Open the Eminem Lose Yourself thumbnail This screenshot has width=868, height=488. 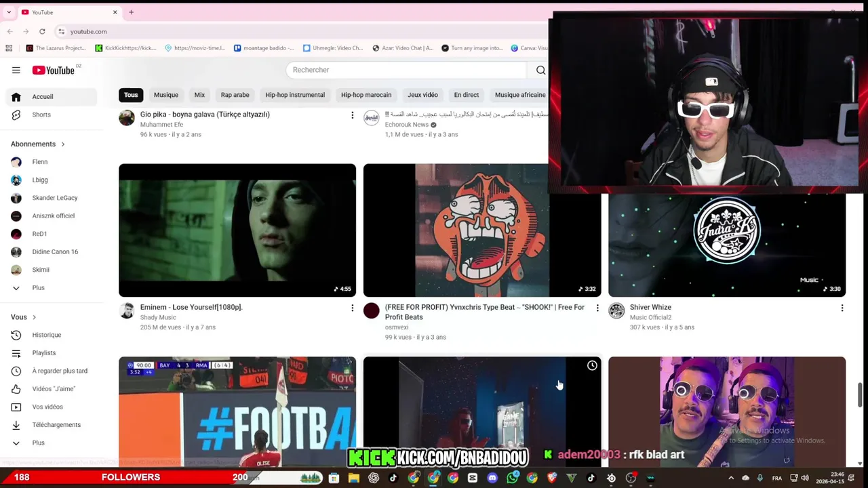click(237, 230)
